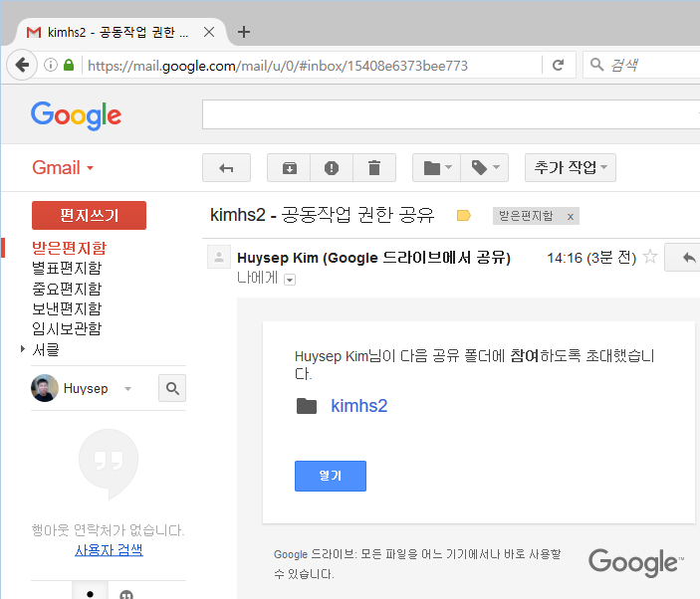The width and height of the screenshot is (700, 599).
Task: Click the Huysep profile avatar
Action: point(45,388)
